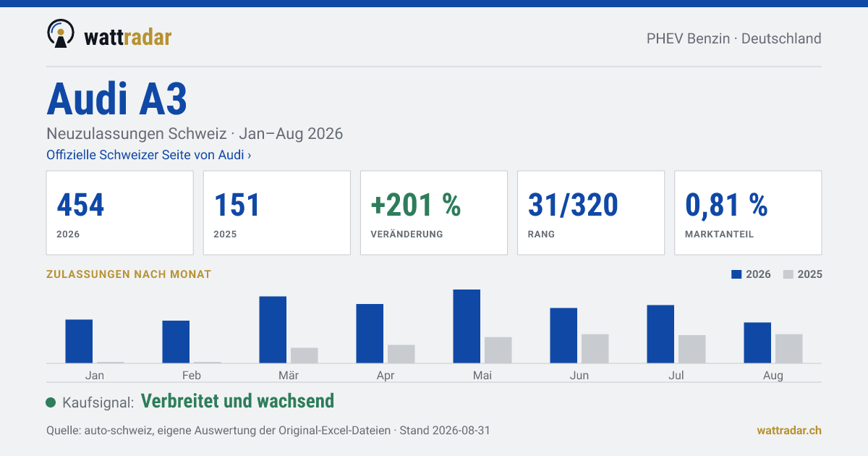
Task: Click the Verbreitet und wachsend signal text
Action: click(237, 401)
